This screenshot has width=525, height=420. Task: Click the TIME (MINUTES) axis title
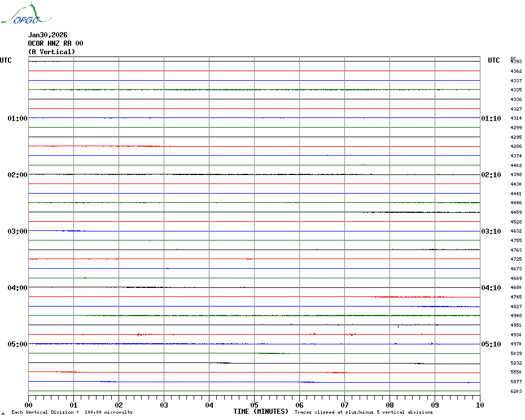pyautogui.click(x=261, y=412)
